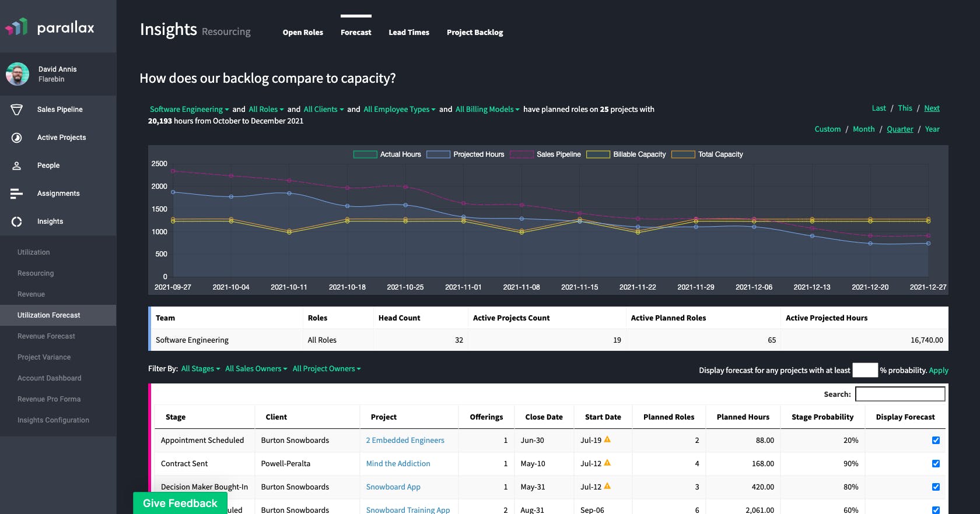Click the Active Projects sidebar icon
The height and width of the screenshot is (514, 980).
point(17,138)
